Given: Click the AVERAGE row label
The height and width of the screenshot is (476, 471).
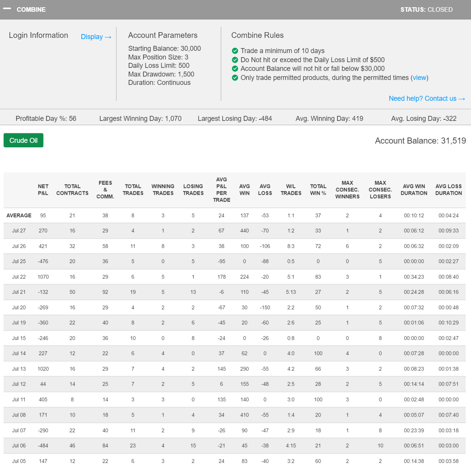Looking at the screenshot, I should coord(19,215).
